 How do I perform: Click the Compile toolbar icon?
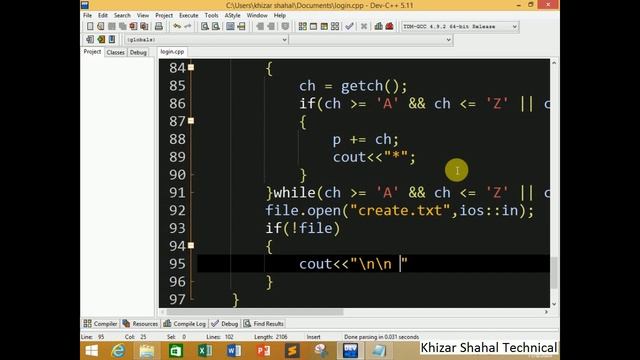tap(302, 27)
